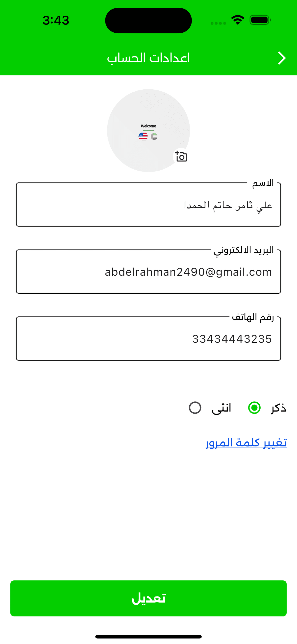This screenshot has height=644, width=297.
Task: Click the 3:43 clock in status bar
Action: (56, 20)
